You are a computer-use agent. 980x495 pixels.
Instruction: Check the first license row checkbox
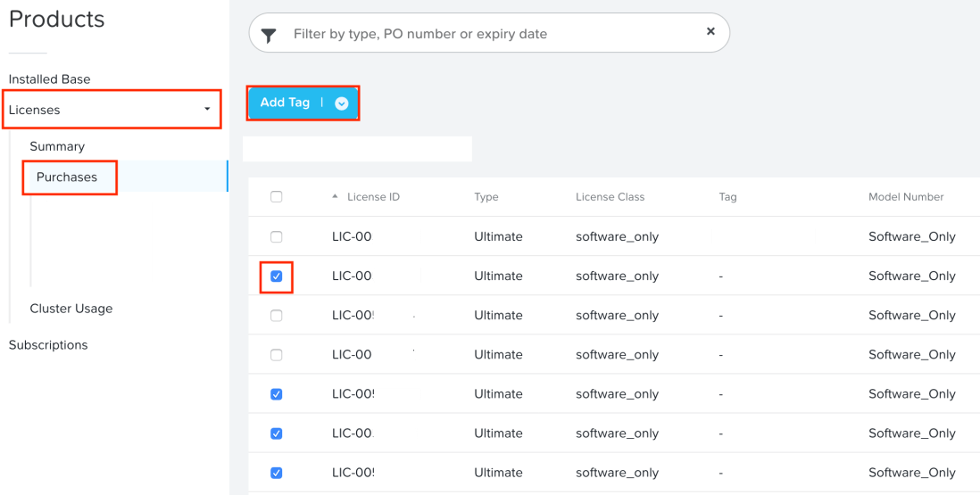point(276,236)
